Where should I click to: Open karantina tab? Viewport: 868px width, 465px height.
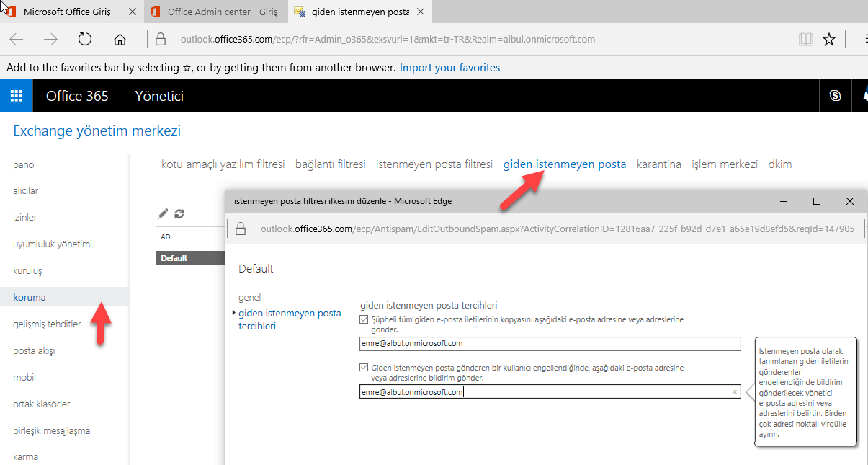(659, 164)
